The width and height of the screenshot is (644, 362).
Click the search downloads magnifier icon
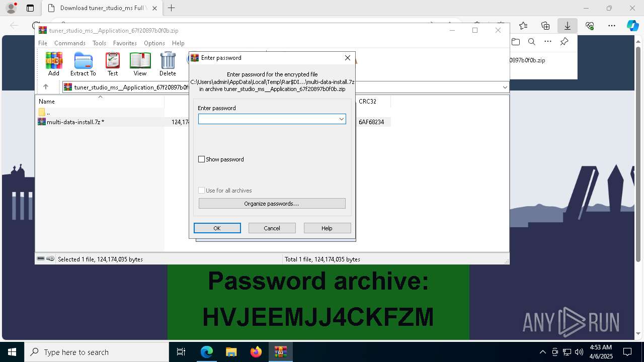[x=532, y=42]
